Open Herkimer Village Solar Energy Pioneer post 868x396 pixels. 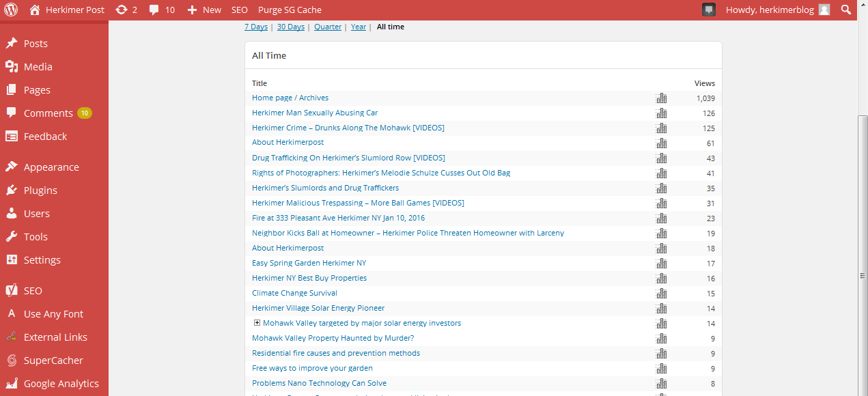(x=318, y=308)
